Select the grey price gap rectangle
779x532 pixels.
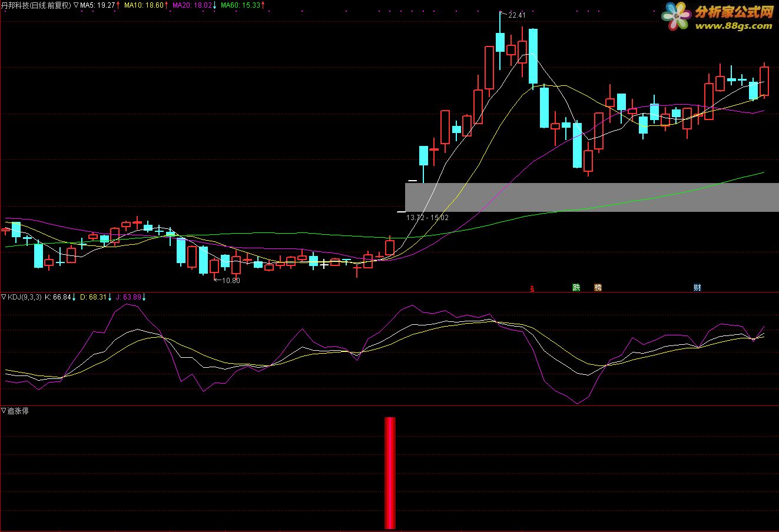pyautogui.click(x=592, y=197)
